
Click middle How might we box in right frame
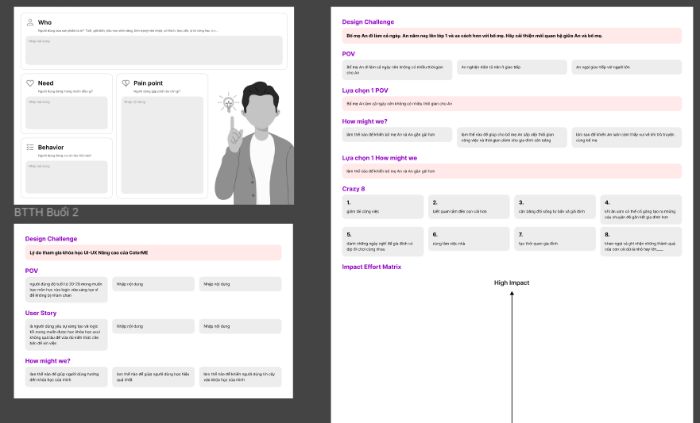tap(512, 137)
